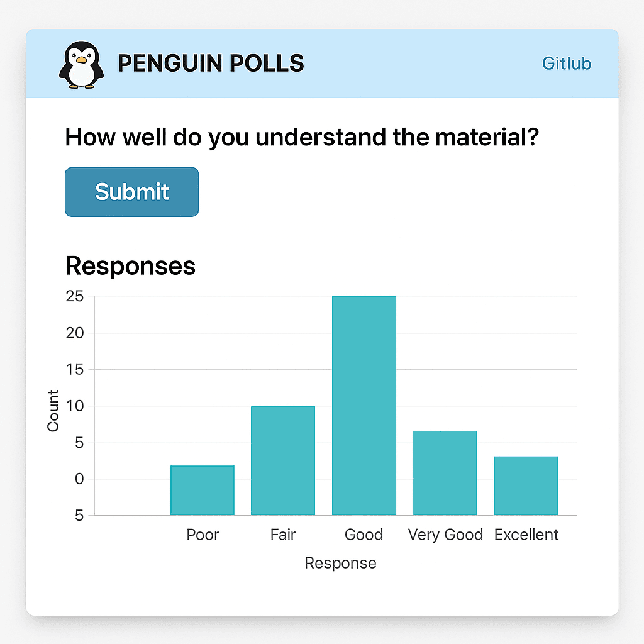This screenshot has width=644, height=644.
Task: Click the Poor bar in the chart
Action: pyautogui.click(x=203, y=489)
